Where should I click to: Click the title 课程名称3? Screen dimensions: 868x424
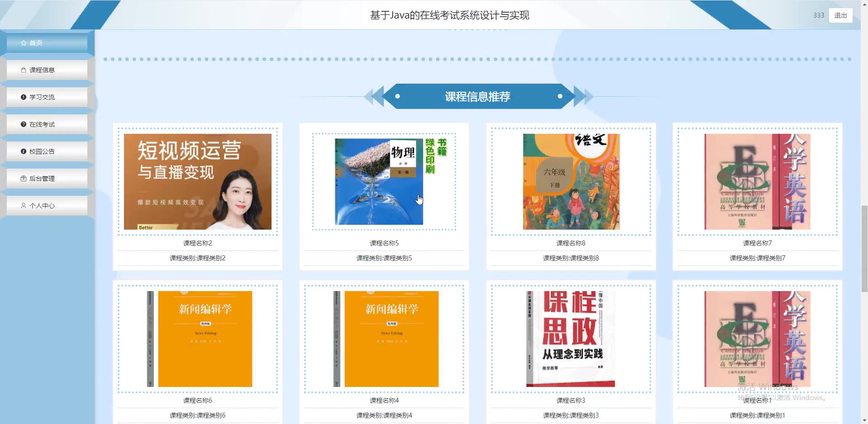571,400
